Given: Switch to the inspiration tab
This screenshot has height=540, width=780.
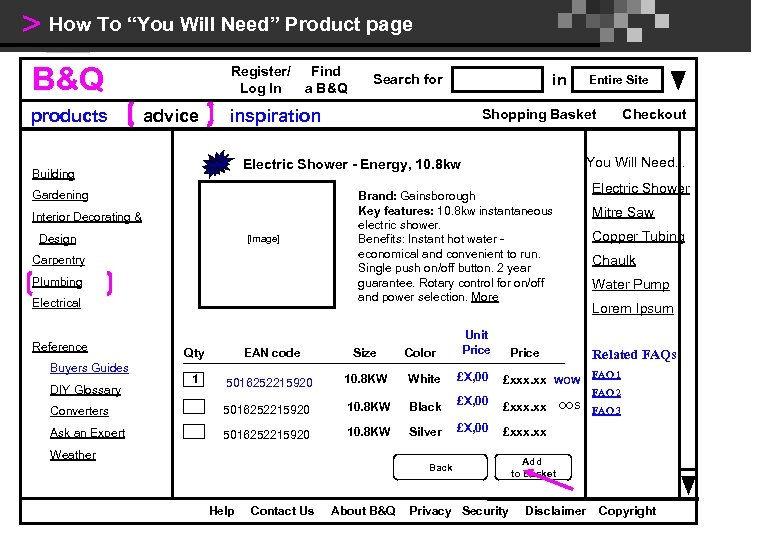Looking at the screenshot, I should pos(275,116).
